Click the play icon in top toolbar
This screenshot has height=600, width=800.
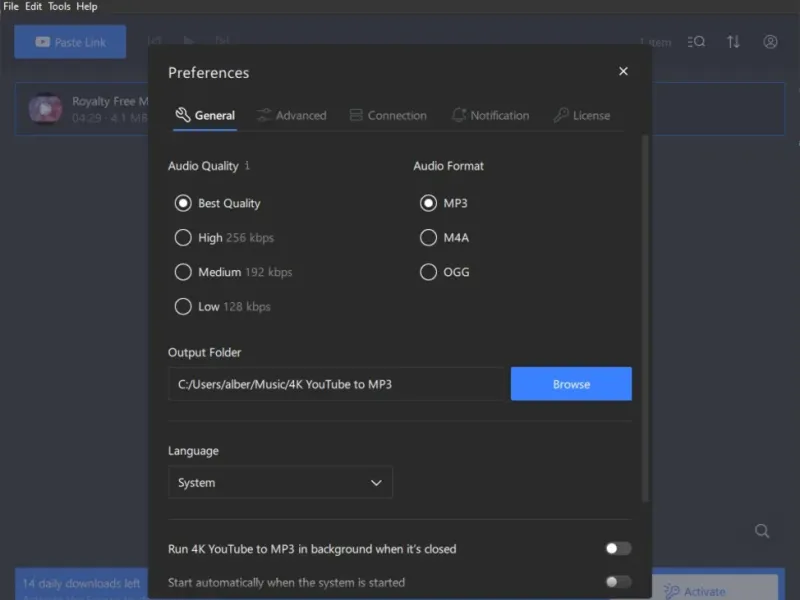[189, 40]
